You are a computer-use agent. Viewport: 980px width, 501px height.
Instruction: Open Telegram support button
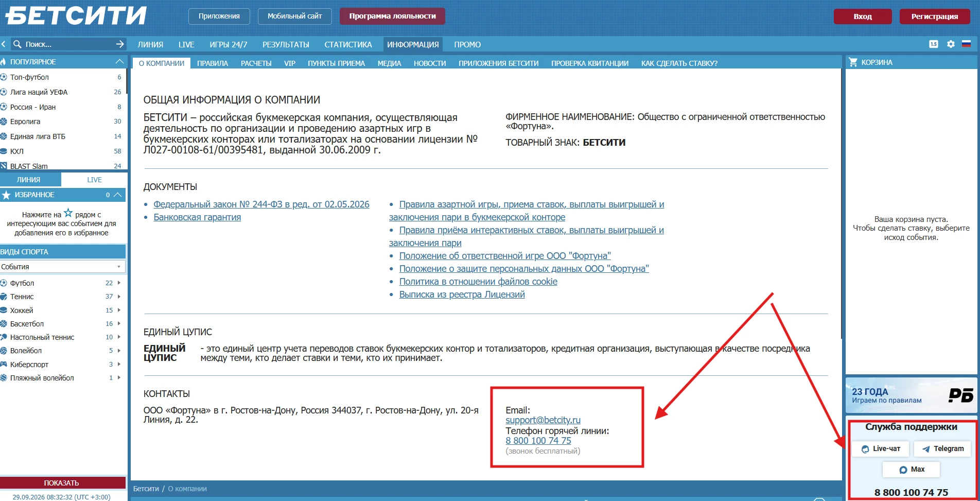pyautogui.click(x=942, y=448)
